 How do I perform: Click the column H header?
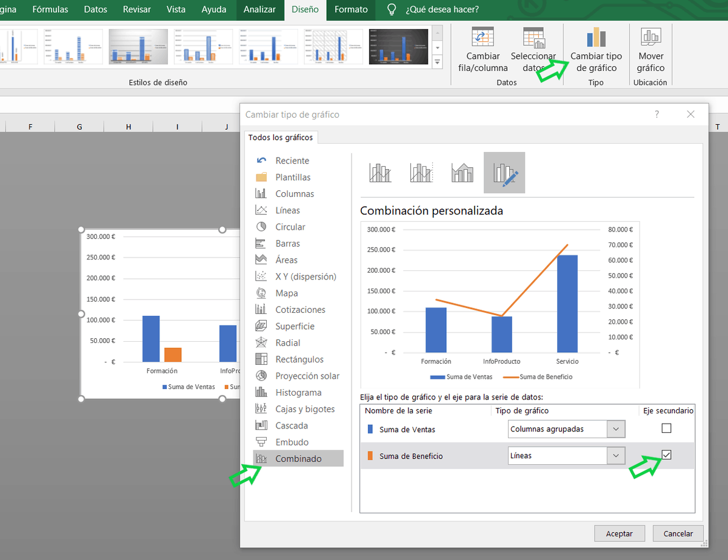[129, 126]
